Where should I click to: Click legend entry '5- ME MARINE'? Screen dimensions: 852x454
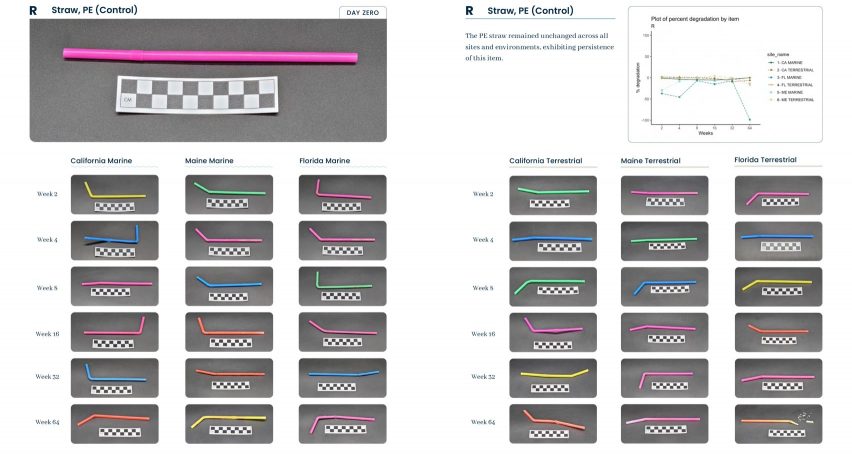786,92
